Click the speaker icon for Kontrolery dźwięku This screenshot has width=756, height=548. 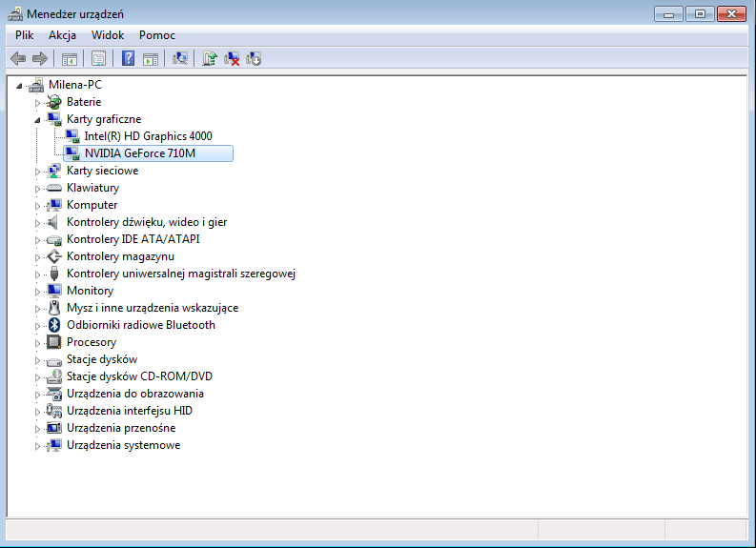point(53,222)
